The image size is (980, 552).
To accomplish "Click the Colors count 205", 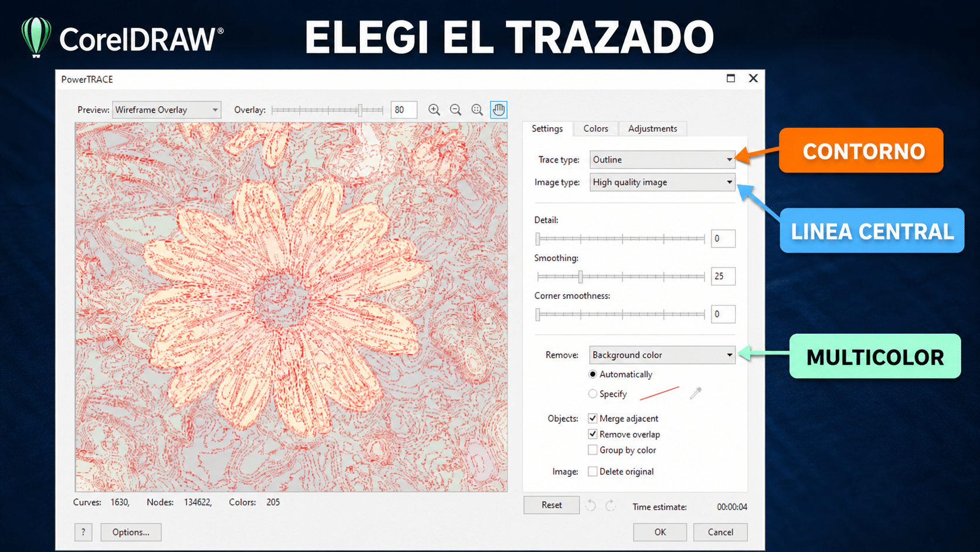I will click(273, 502).
